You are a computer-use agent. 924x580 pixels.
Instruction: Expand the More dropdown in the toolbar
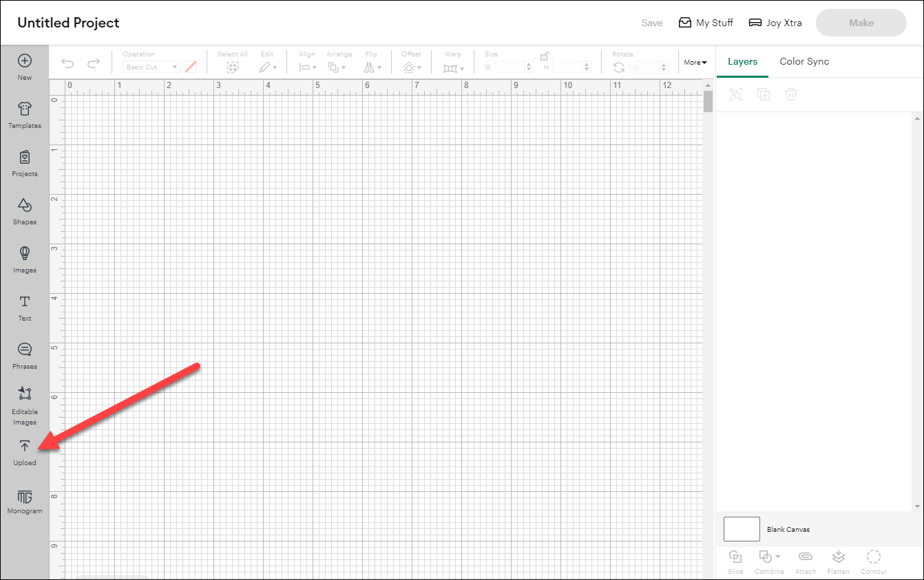pos(695,62)
